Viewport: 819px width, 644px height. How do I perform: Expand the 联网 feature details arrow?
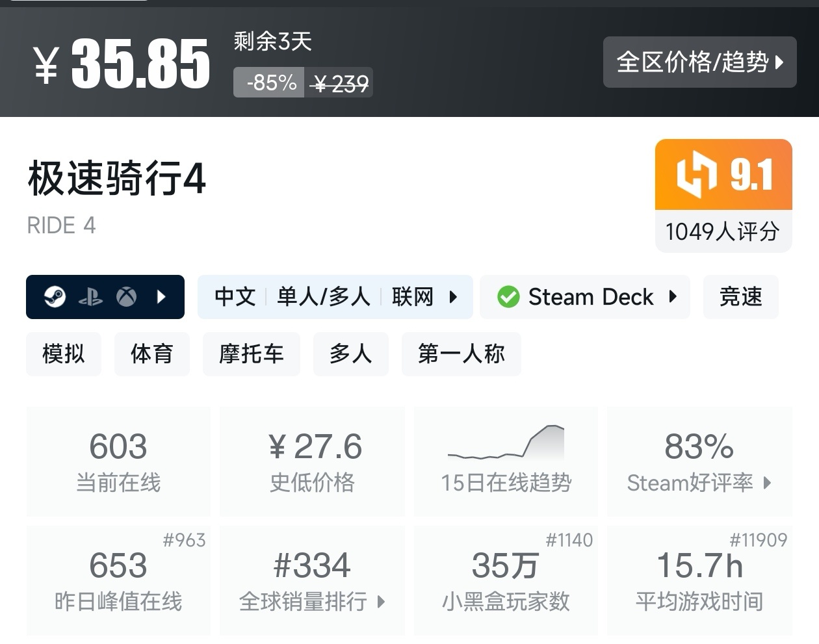453,297
